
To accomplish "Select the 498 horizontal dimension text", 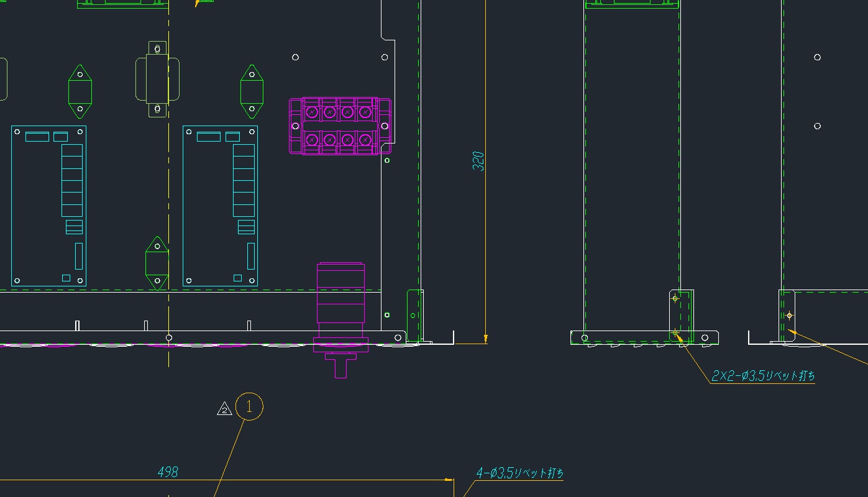I will [x=168, y=472].
